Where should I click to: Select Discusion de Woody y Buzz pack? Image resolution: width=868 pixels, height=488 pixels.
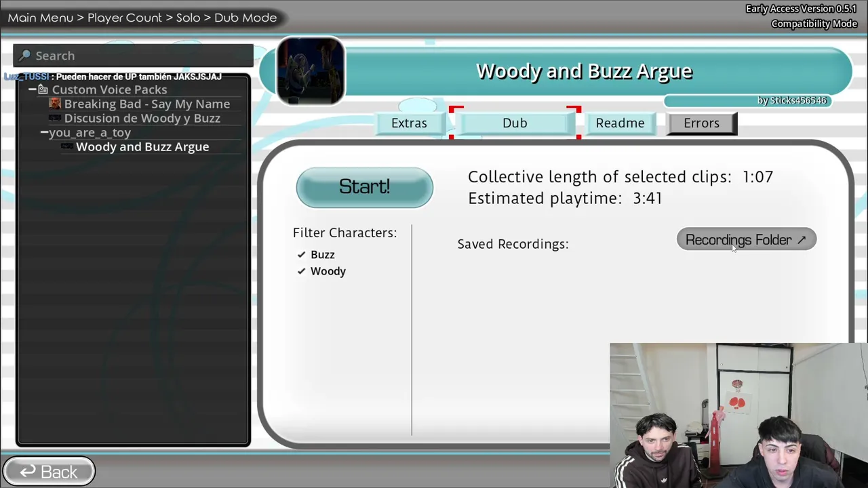pyautogui.click(x=142, y=118)
